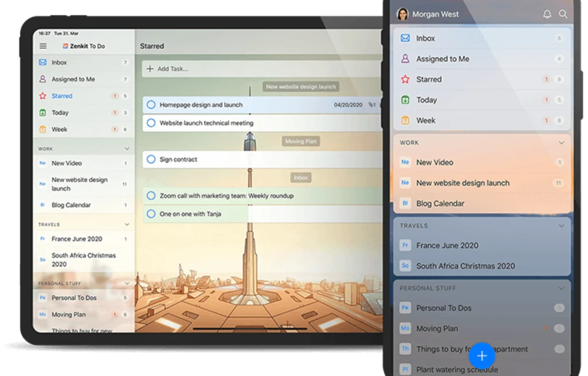Screen dimensions: 588x376
Task: Click the Inbox envelope icon on the phone
Action: (x=405, y=38)
